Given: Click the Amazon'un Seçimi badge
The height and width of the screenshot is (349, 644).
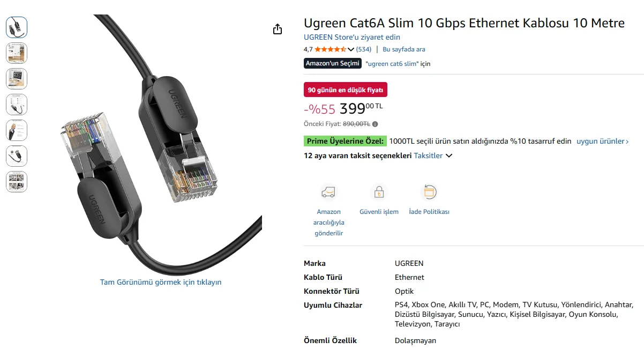Looking at the screenshot, I should click(332, 63).
